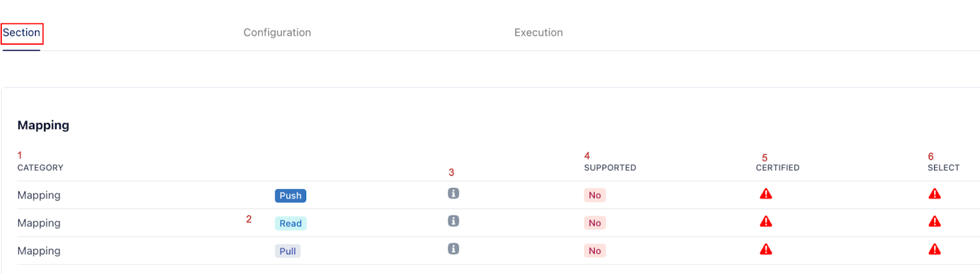Screen dimensions: 980x274
Task: Click the No badge in Push row
Action: click(594, 195)
